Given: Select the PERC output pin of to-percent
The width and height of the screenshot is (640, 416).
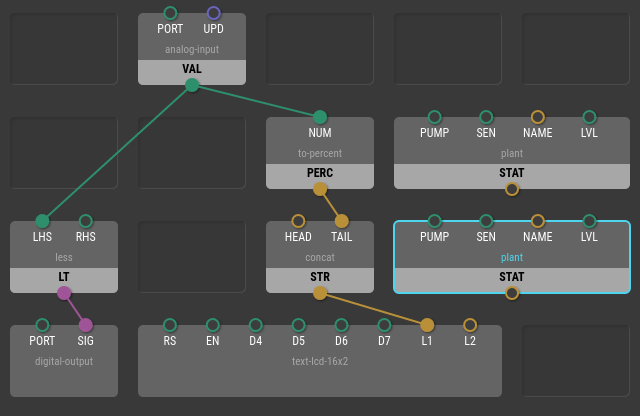Looking at the screenshot, I should point(320,189).
